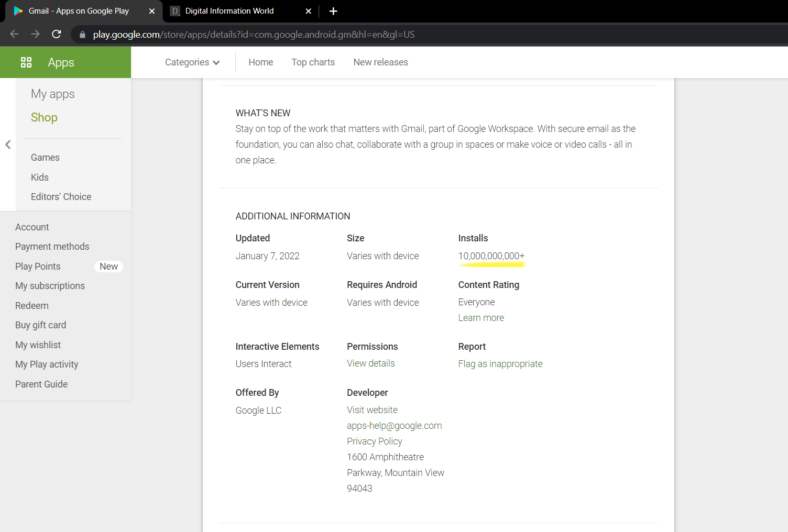Open My Play activity
The image size is (788, 532).
(47, 364)
